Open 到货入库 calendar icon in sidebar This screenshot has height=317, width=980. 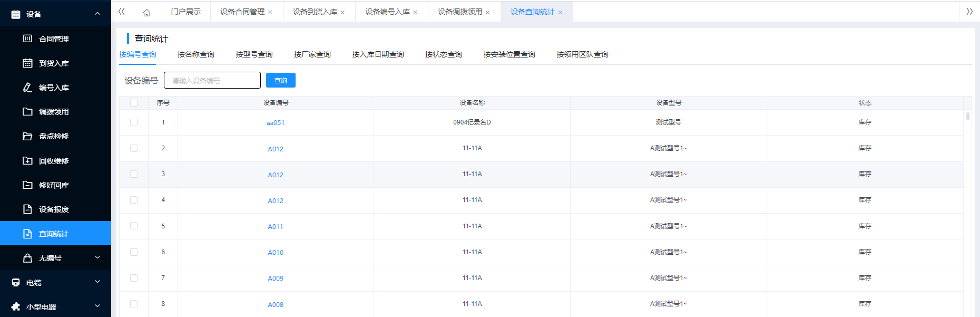pos(27,63)
